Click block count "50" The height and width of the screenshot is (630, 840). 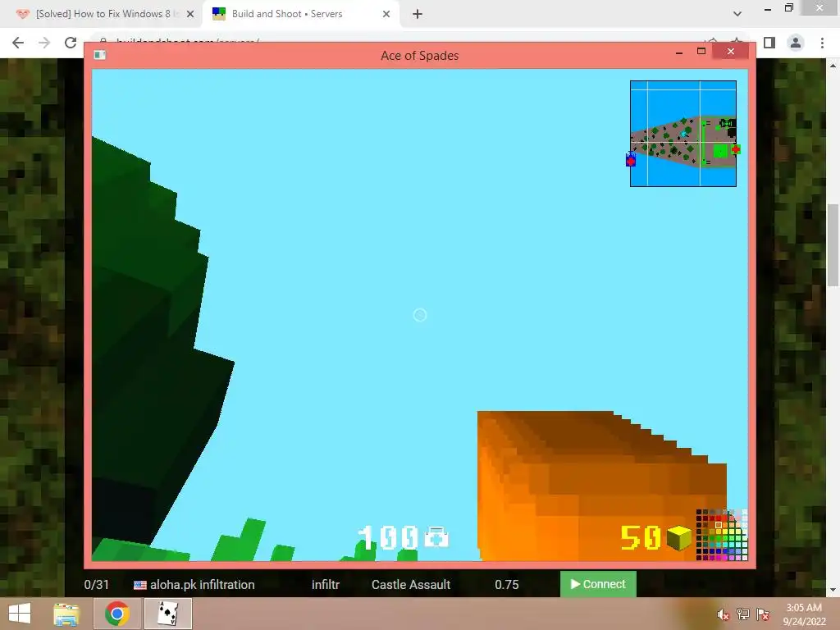click(x=641, y=537)
